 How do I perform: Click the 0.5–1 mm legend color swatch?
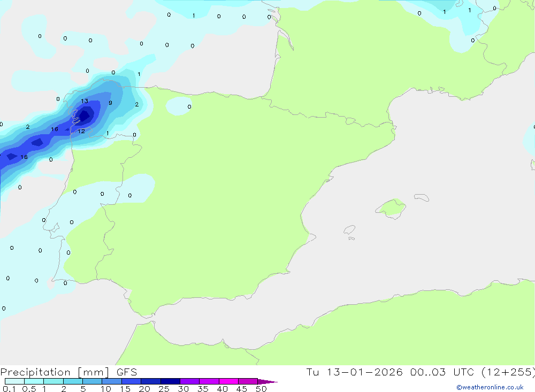(34, 381)
